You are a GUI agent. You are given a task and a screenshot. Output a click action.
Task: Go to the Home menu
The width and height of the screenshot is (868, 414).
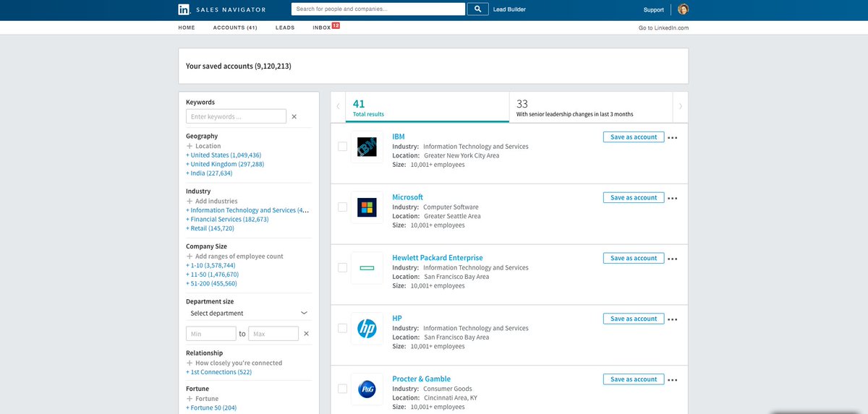click(187, 27)
